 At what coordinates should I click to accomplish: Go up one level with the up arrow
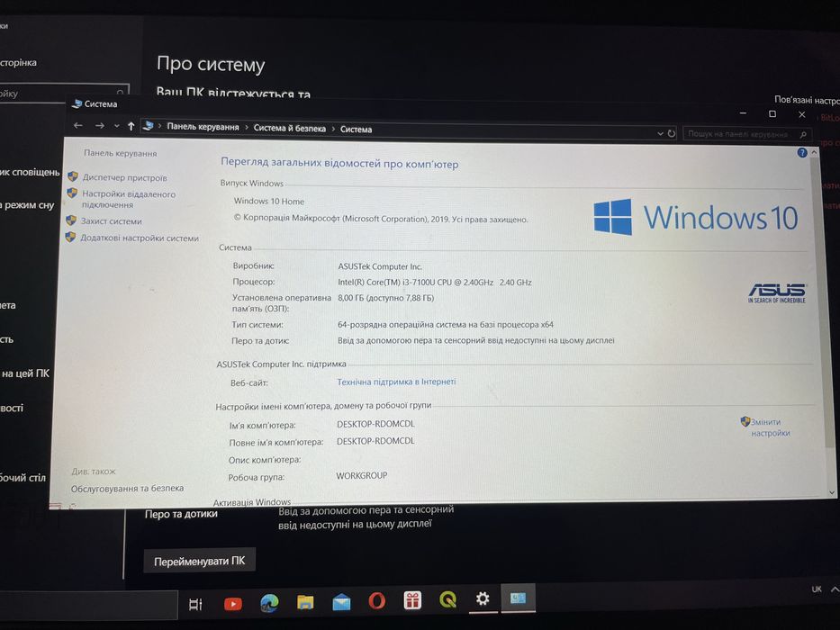tap(131, 126)
